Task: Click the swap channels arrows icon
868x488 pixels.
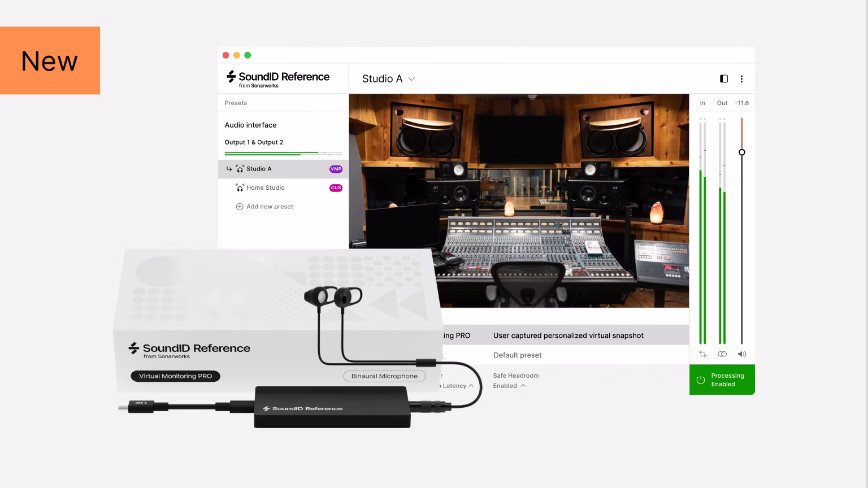Action: (x=702, y=354)
